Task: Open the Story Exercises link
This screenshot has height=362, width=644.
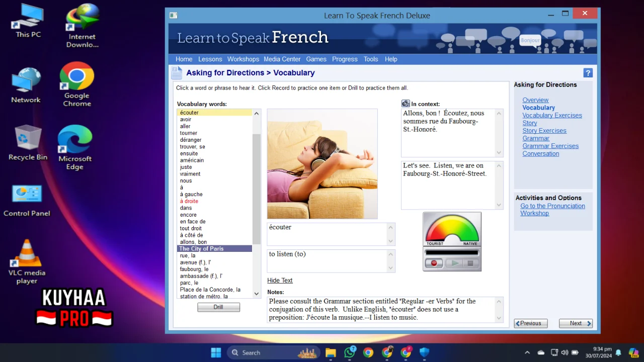Action: (x=544, y=131)
